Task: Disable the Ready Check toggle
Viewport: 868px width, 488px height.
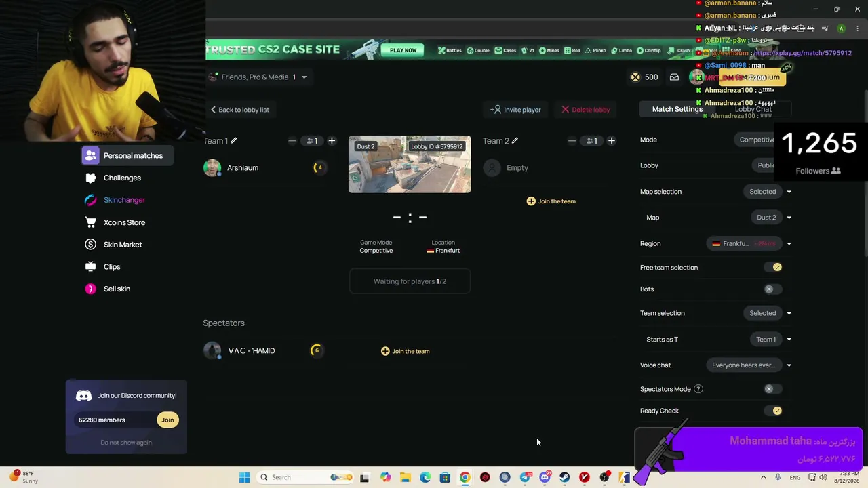Action: 773,411
